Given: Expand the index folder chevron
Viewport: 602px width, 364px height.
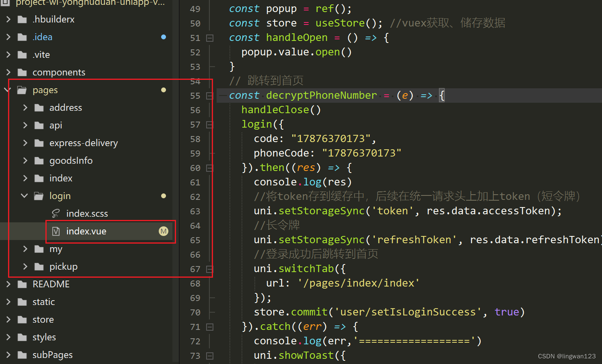Looking at the screenshot, I should [x=25, y=178].
